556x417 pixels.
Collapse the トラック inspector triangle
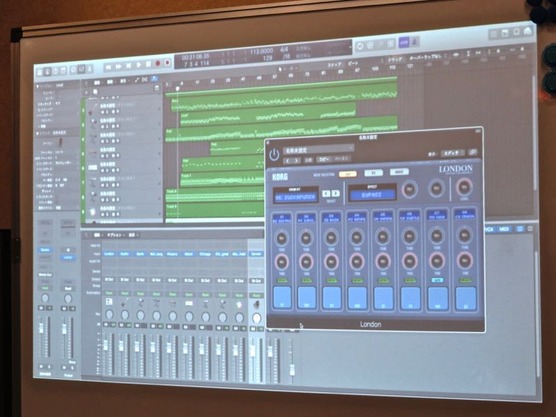point(38,134)
